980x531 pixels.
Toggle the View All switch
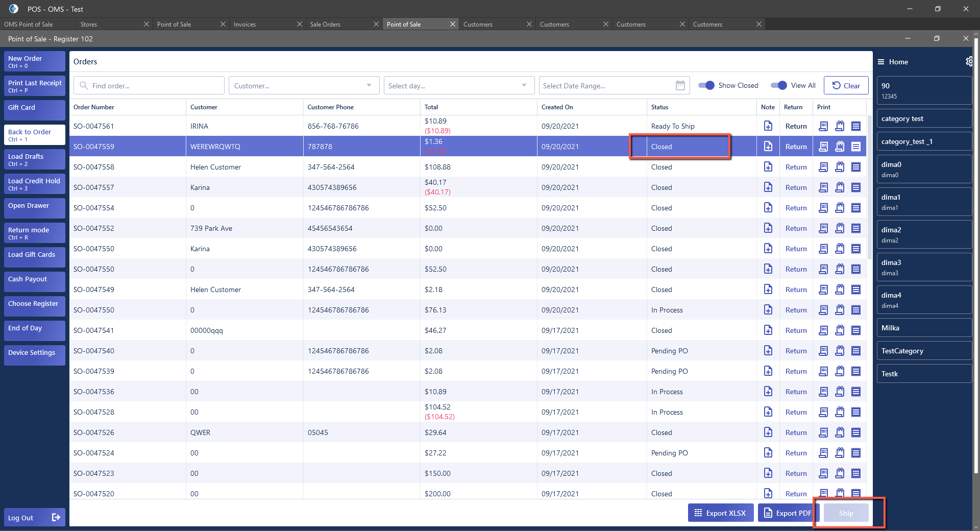click(x=779, y=85)
